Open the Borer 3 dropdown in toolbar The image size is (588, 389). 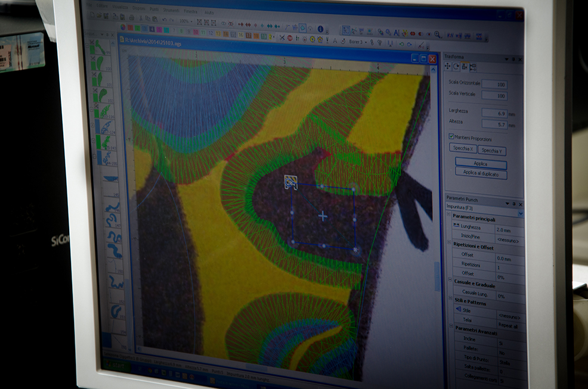click(366, 42)
